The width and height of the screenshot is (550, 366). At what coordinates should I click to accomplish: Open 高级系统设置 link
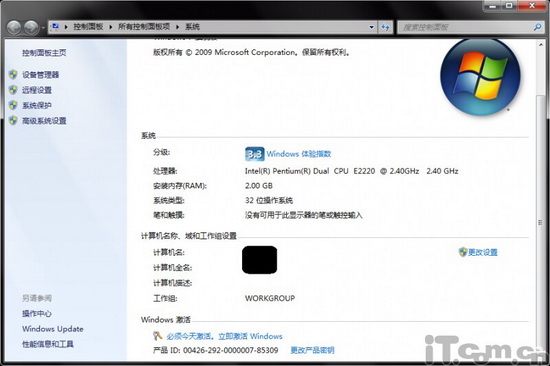44,121
